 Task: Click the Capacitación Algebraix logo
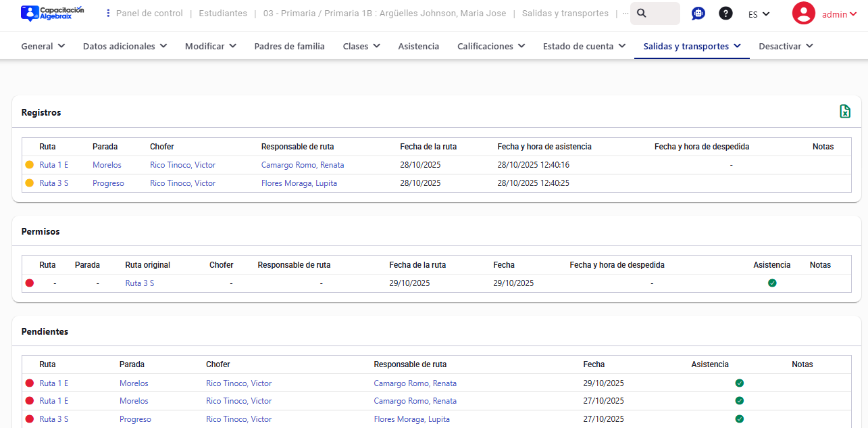(53, 14)
